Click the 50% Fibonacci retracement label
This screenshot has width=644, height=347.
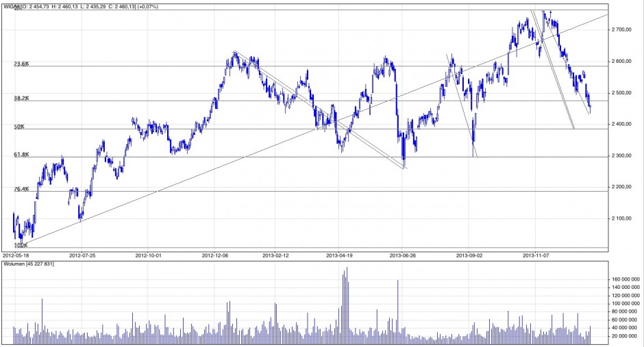(19, 127)
